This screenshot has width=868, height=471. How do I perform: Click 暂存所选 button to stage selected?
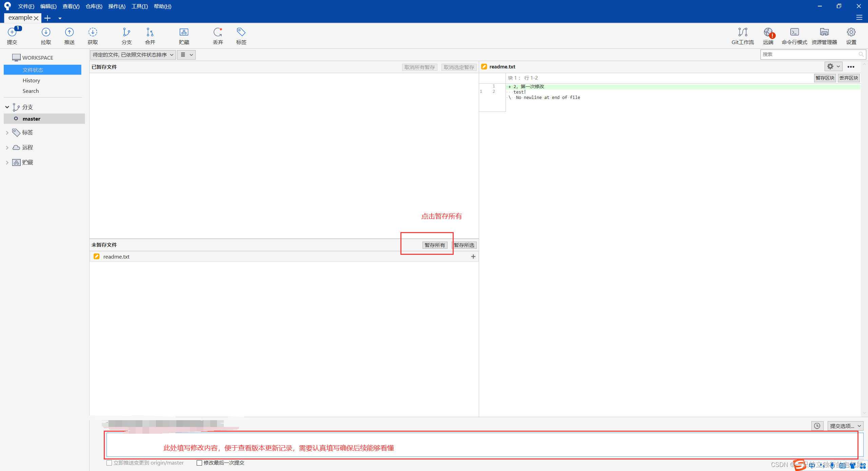[x=465, y=244]
